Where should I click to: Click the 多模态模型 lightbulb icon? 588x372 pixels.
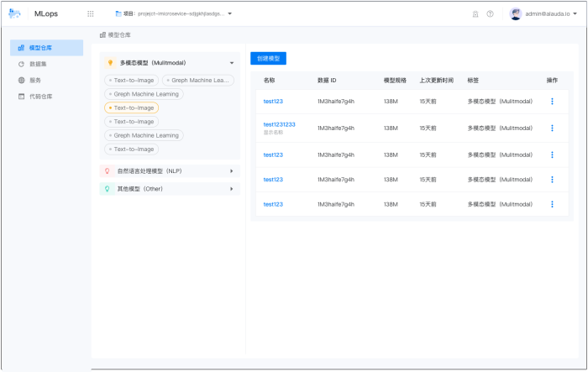pyautogui.click(x=110, y=62)
